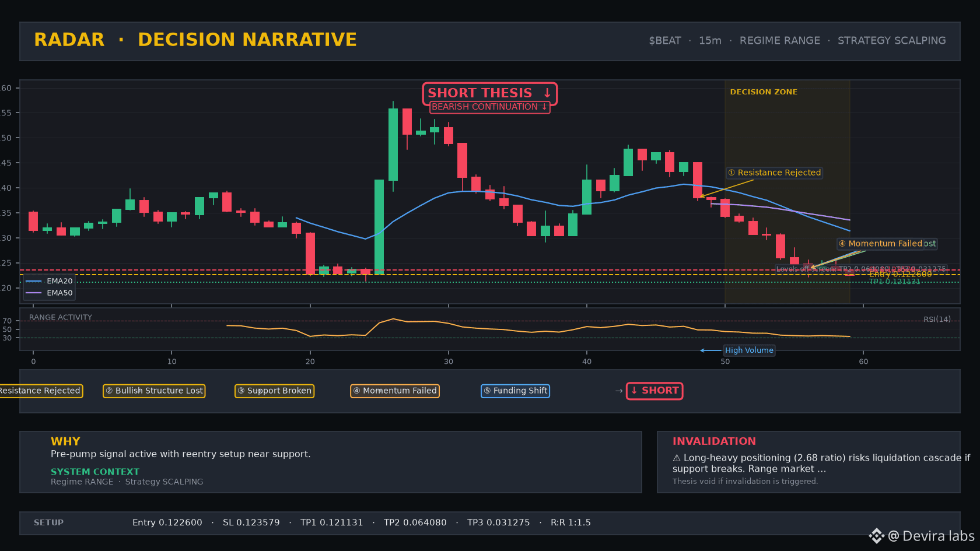Click the Momentum Failed badge in step strip

click(395, 391)
